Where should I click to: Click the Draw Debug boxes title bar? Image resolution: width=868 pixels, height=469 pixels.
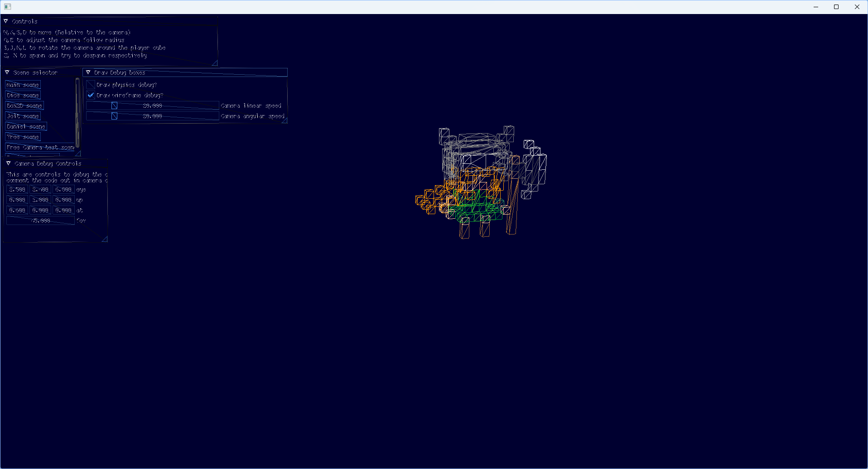point(185,72)
